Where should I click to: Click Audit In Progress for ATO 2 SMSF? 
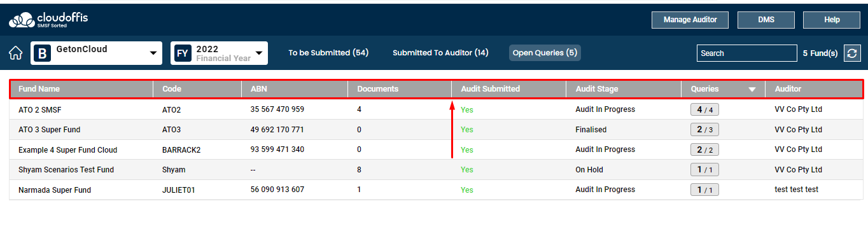coord(605,109)
